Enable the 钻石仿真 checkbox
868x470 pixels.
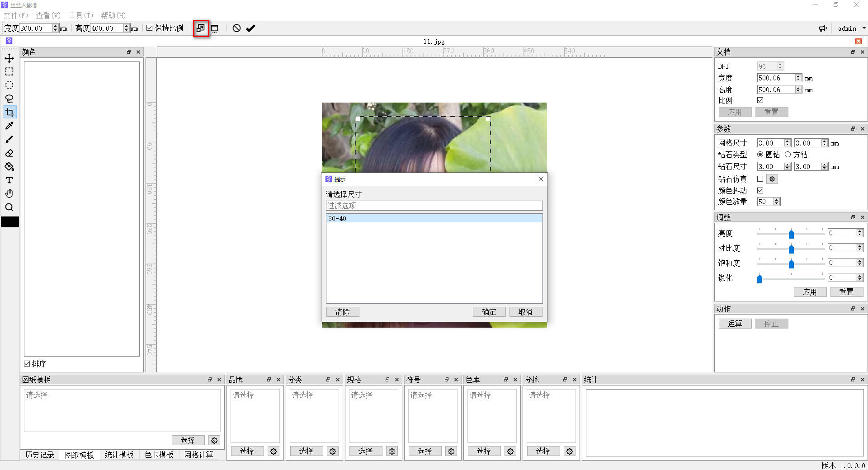pos(760,179)
